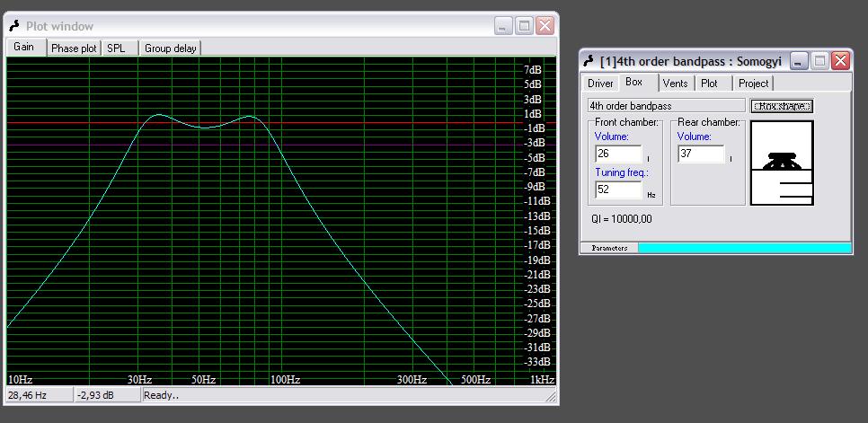The height and width of the screenshot is (423, 868).
Task: Go to the Project tab
Action: tap(753, 84)
